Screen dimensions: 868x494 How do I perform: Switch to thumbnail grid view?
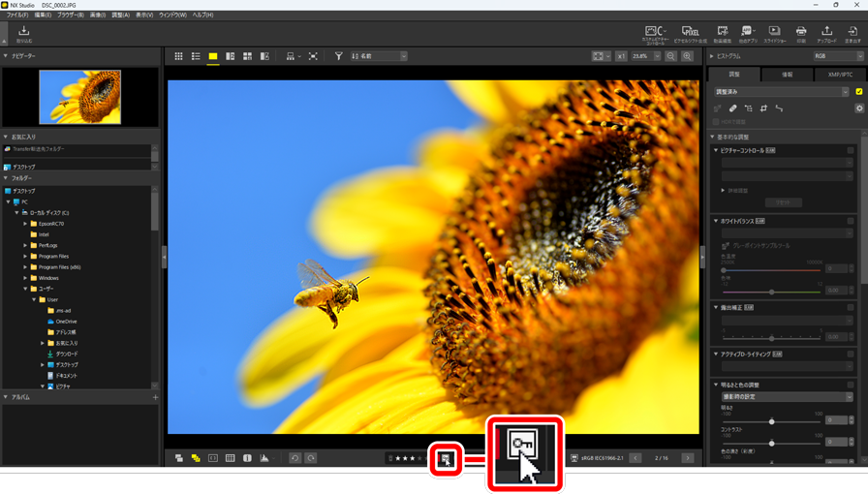178,57
